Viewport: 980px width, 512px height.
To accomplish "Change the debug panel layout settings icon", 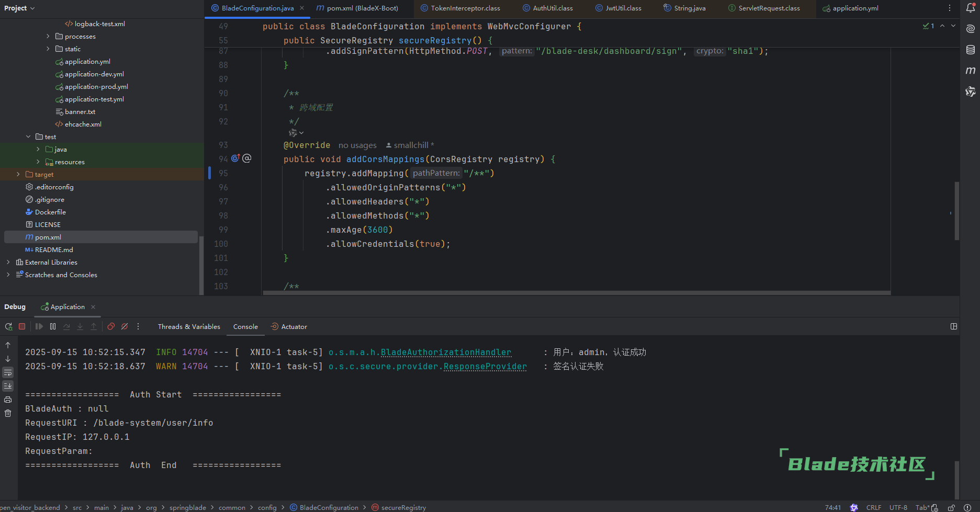I will click(954, 326).
